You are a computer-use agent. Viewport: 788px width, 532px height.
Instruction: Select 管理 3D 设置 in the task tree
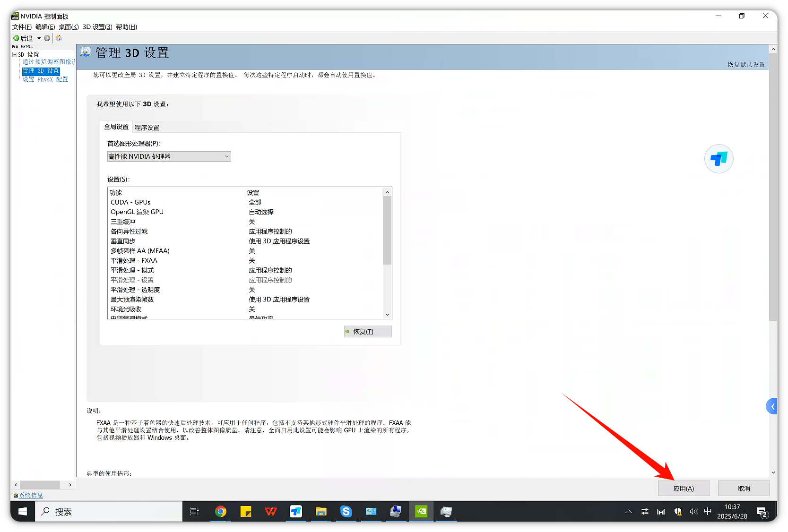pyautogui.click(x=41, y=71)
